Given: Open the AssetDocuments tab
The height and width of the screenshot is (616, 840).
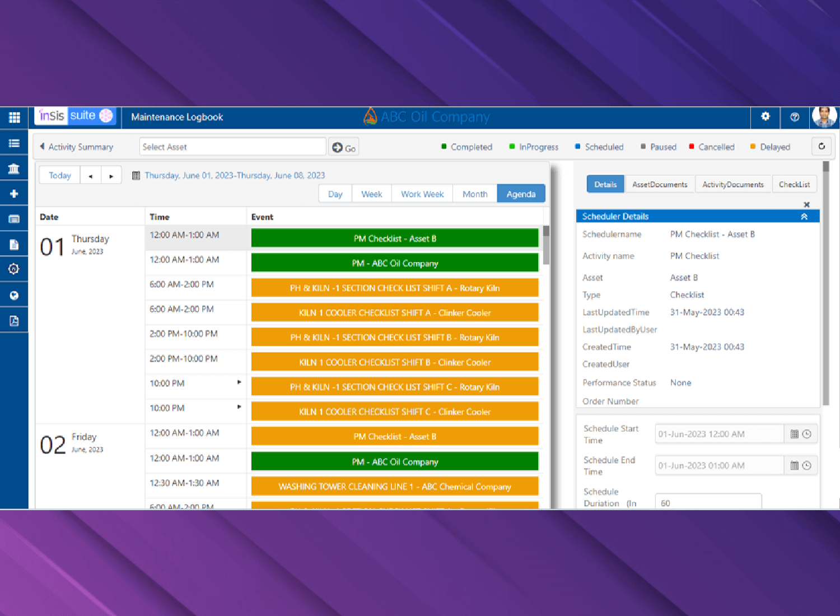Looking at the screenshot, I should coord(659,184).
